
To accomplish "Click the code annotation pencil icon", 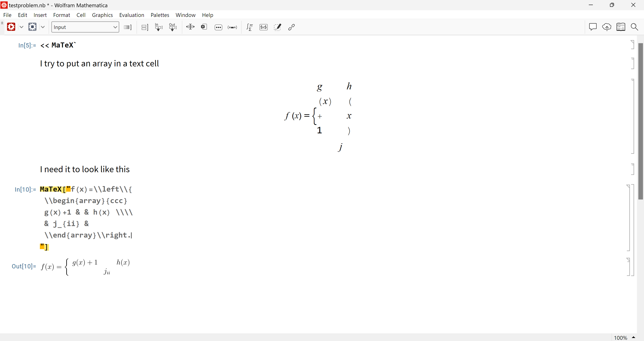I will point(277,27).
